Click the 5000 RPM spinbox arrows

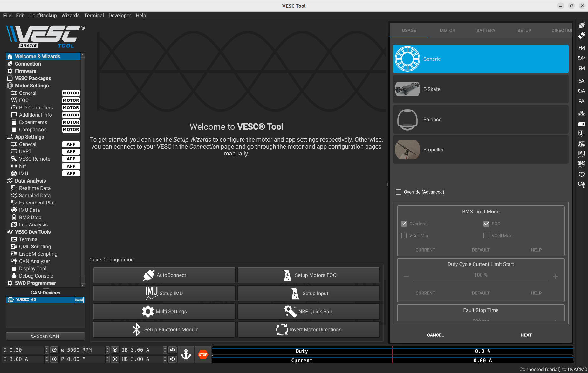107,350
